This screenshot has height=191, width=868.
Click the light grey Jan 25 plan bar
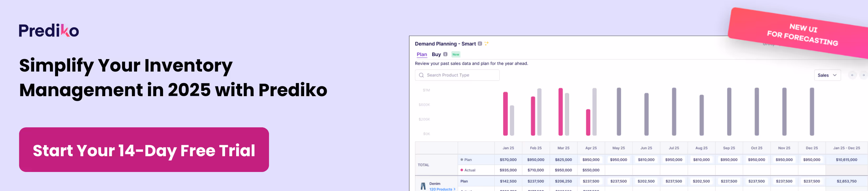[512, 120]
